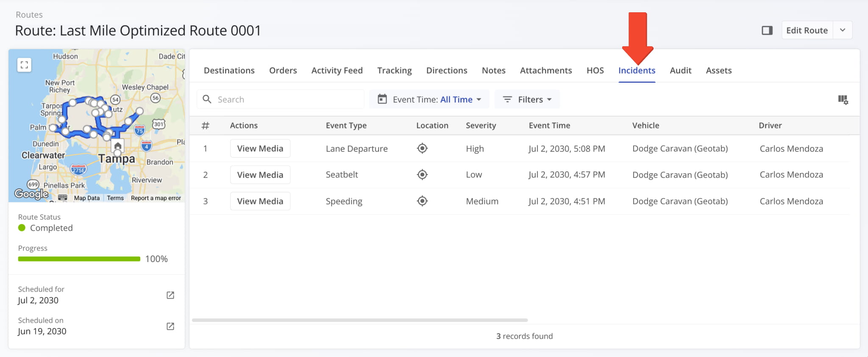Click the Speeding event type cell

click(x=344, y=201)
